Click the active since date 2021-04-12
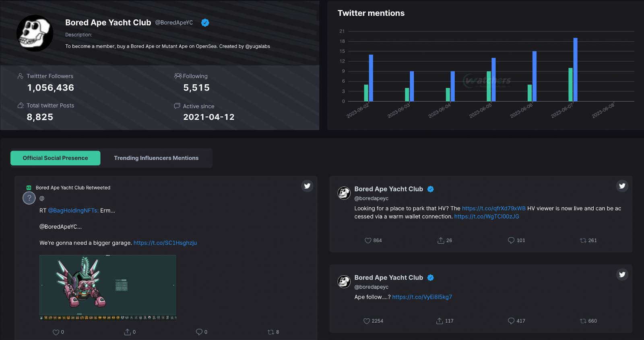Image resolution: width=644 pixels, height=340 pixels. (x=209, y=117)
